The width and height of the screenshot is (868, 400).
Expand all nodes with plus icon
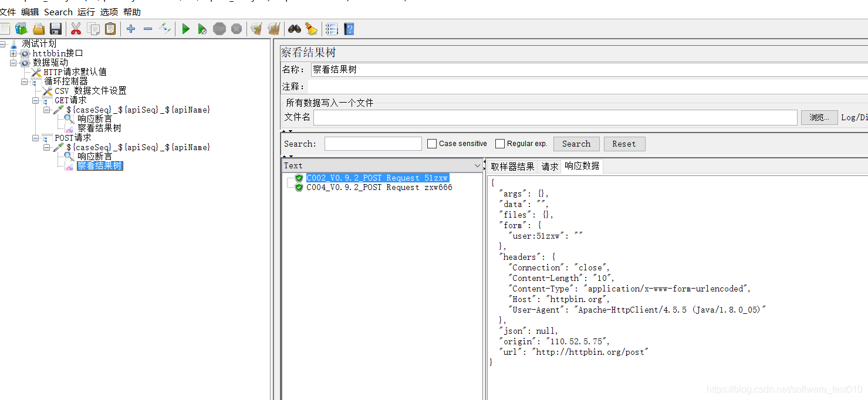(x=131, y=29)
